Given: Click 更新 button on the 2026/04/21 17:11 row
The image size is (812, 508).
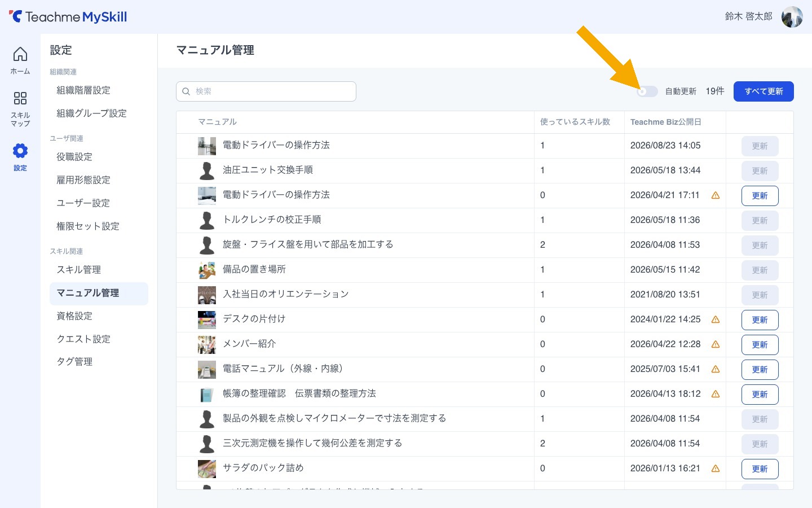Looking at the screenshot, I should [x=760, y=196].
